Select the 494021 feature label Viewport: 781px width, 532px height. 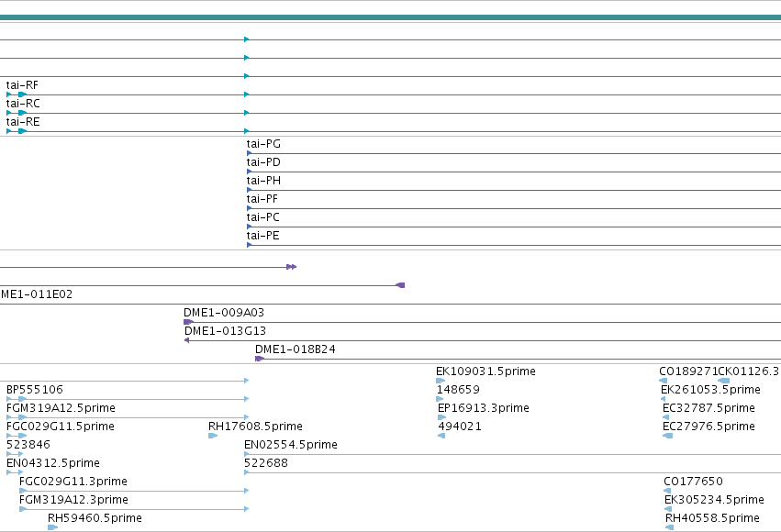pyautogui.click(x=460, y=427)
